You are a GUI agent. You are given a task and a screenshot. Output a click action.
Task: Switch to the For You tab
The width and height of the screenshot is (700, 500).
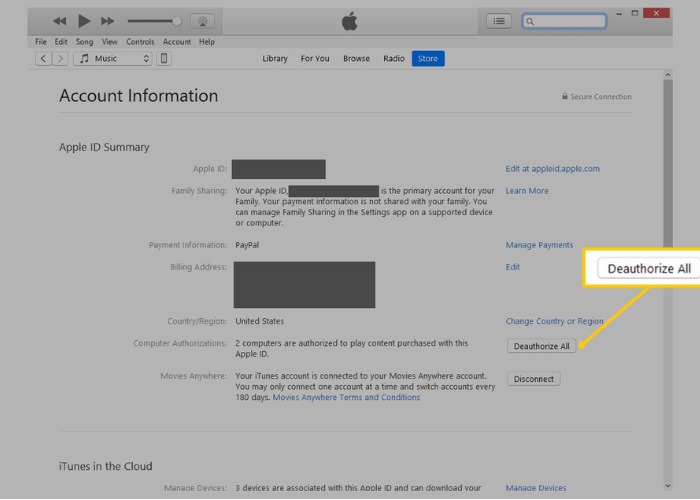click(315, 58)
